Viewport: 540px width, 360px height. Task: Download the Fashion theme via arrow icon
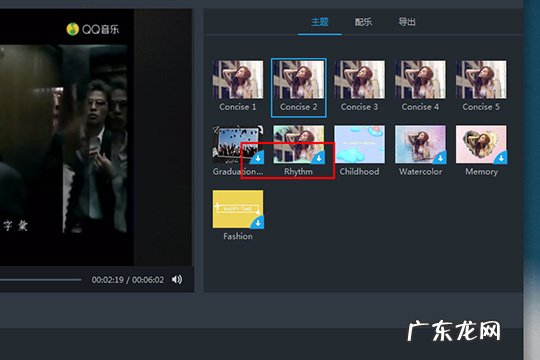pos(258,223)
